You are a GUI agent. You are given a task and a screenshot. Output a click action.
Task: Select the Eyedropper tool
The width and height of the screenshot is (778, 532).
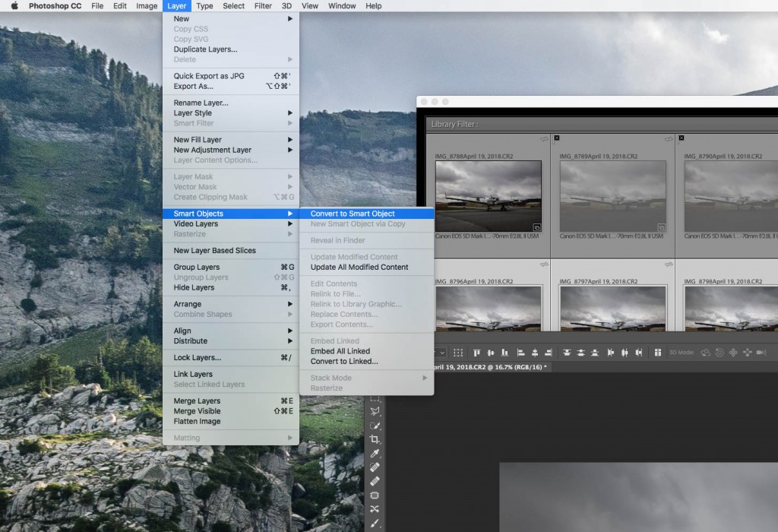(375, 453)
